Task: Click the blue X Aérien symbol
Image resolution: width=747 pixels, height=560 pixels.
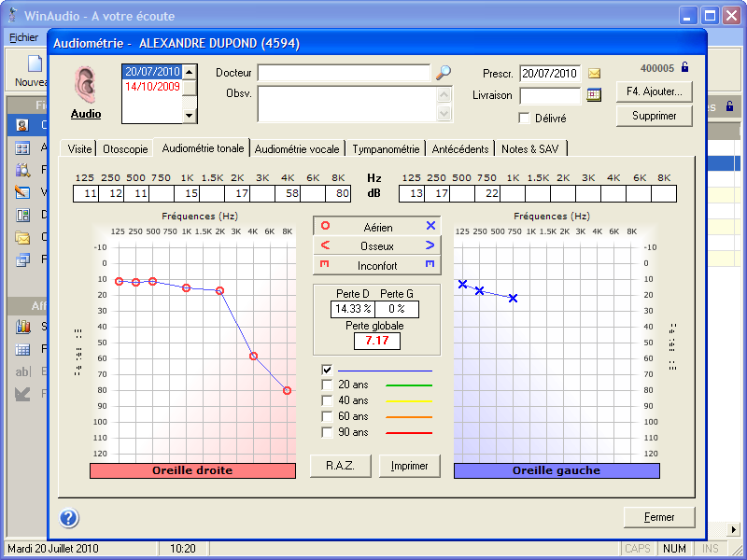Action: pos(430,227)
